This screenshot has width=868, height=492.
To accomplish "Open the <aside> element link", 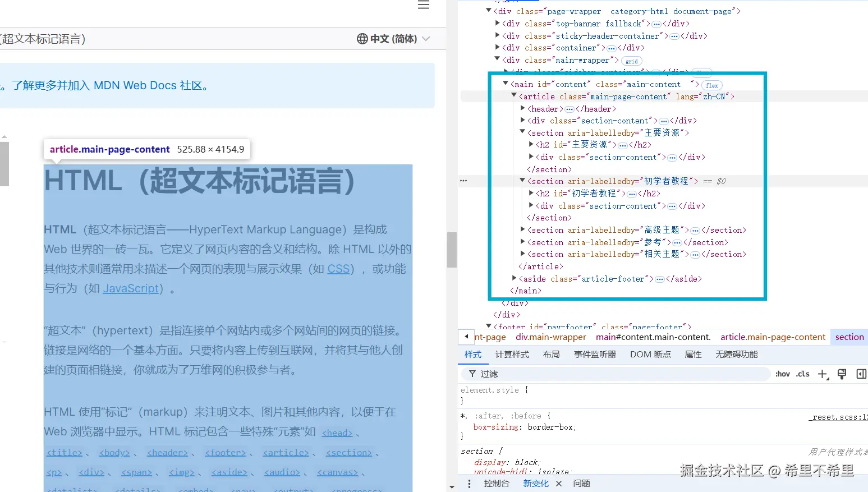I will click(229, 472).
